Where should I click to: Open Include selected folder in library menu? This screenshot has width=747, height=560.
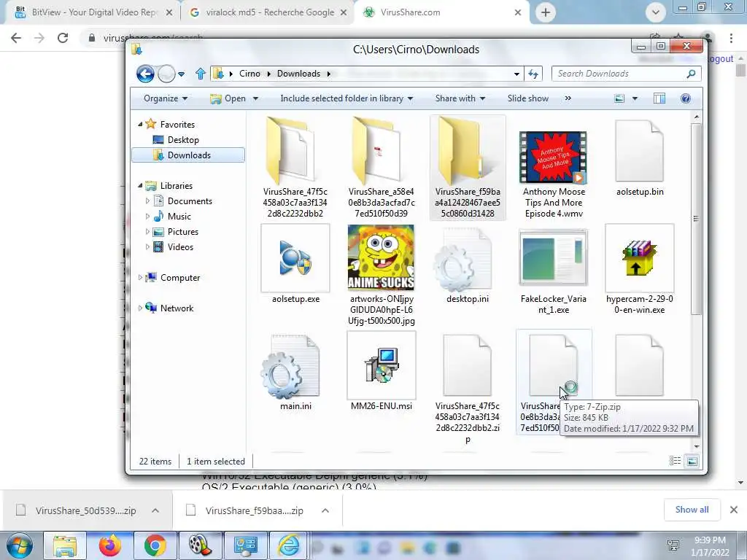pos(347,98)
